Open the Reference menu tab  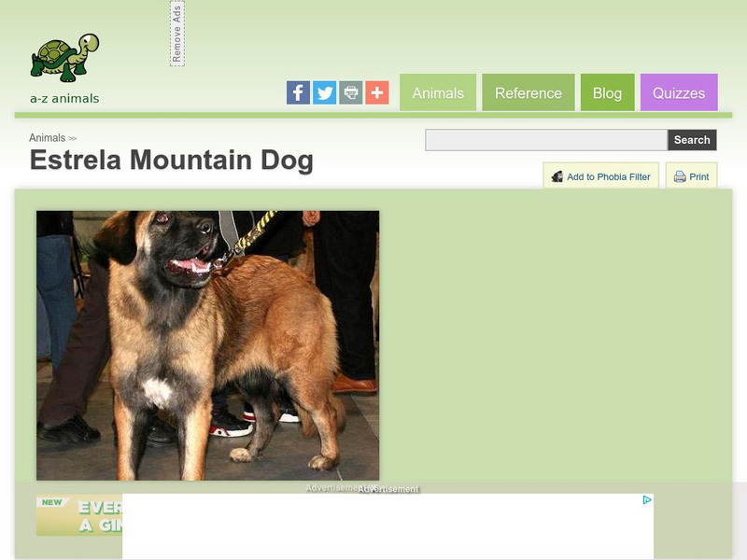529,92
